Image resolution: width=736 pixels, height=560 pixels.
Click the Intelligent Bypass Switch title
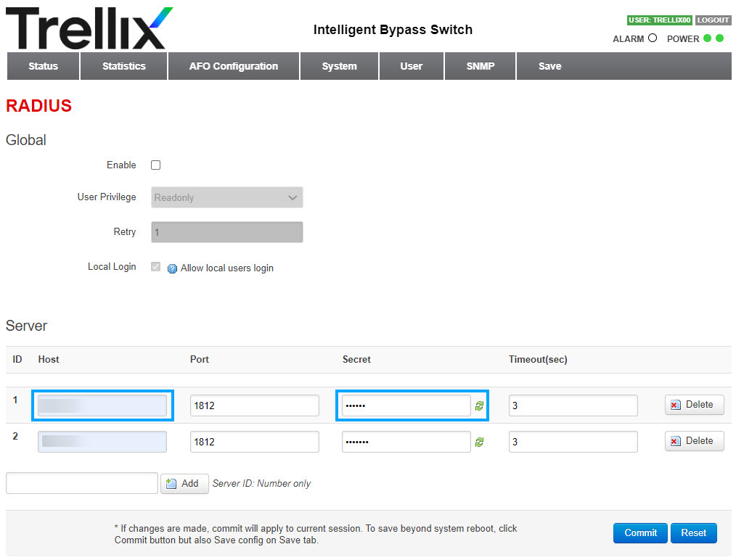coord(393,30)
